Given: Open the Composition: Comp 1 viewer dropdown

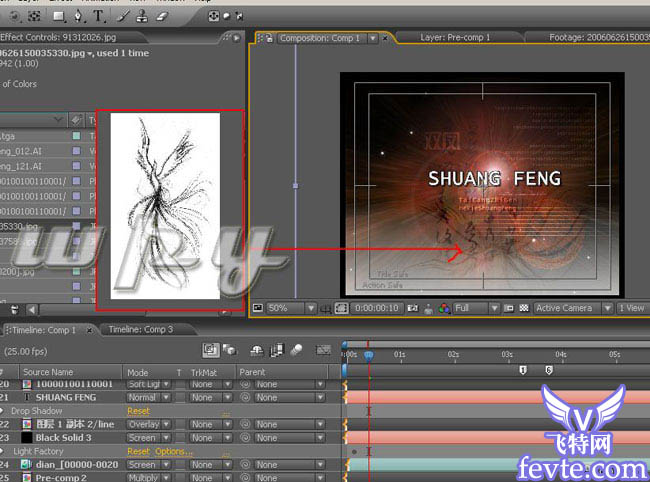Looking at the screenshot, I should coord(373,39).
